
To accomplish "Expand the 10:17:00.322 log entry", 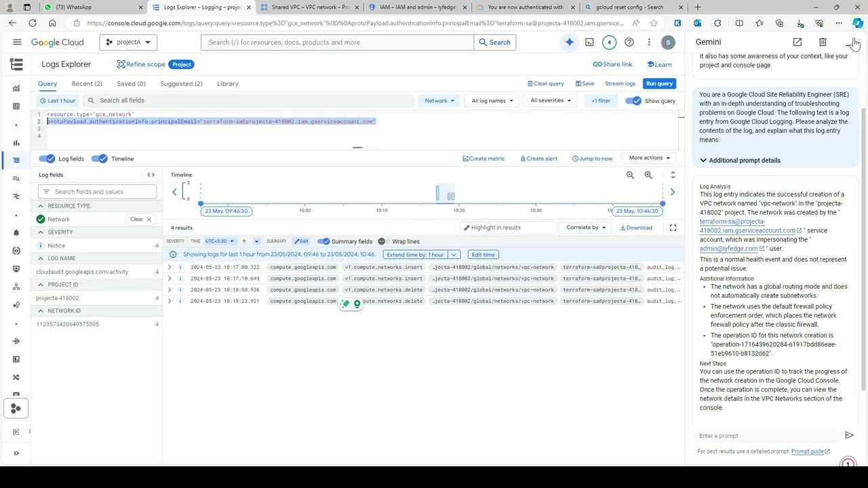I will 170,267.
